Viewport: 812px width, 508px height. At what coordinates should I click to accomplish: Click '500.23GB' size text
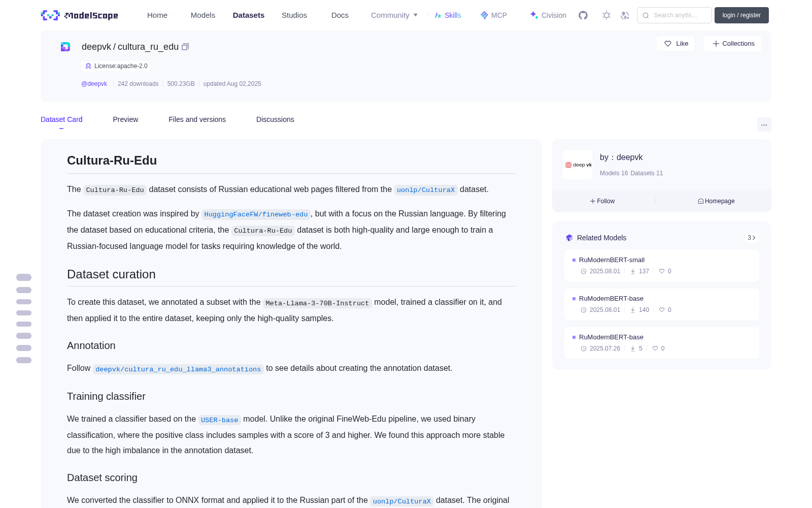point(181,84)
